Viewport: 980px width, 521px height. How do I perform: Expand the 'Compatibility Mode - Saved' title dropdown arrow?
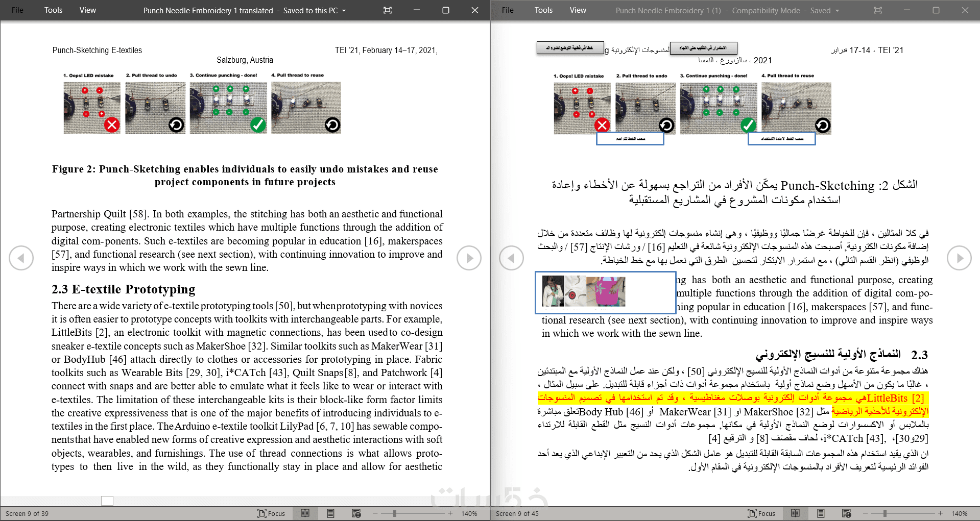pos(838,11)
